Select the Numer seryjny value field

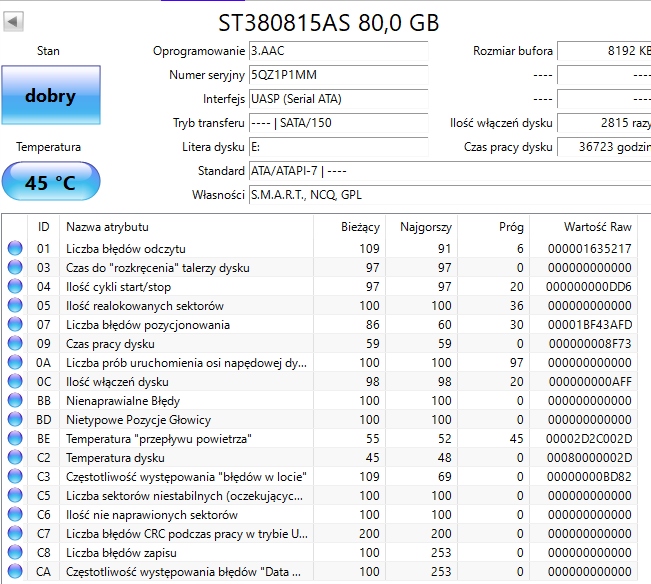pos(338,75)
